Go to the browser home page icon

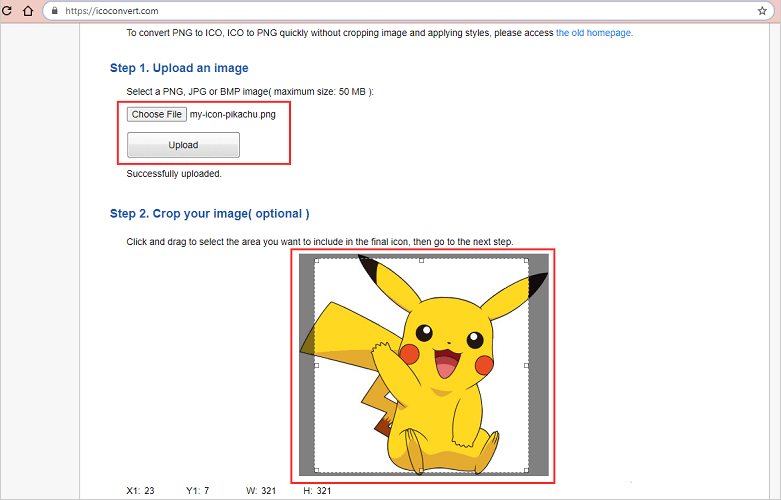[x=28, y=10]
